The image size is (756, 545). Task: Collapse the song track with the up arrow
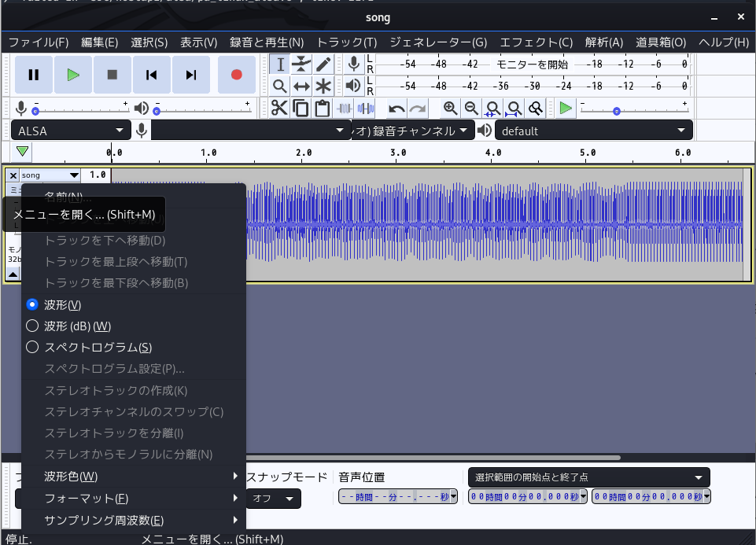click(x=13, y=274)
